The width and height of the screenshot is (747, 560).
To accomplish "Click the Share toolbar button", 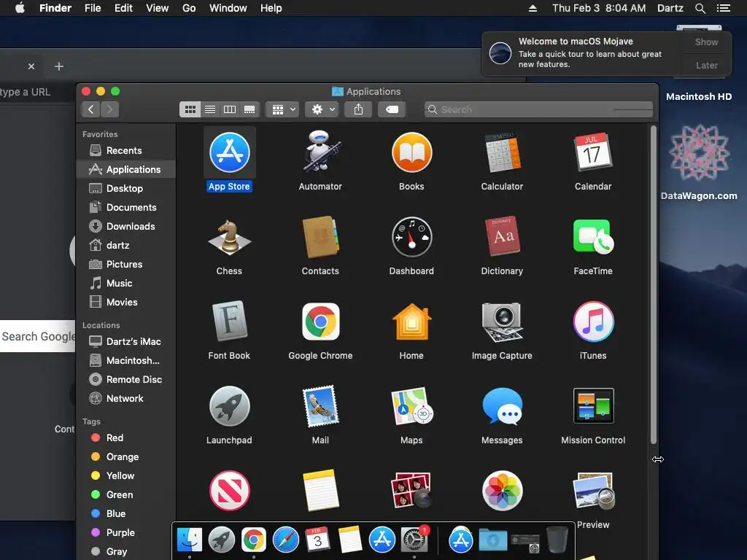I will click(359, 109).
